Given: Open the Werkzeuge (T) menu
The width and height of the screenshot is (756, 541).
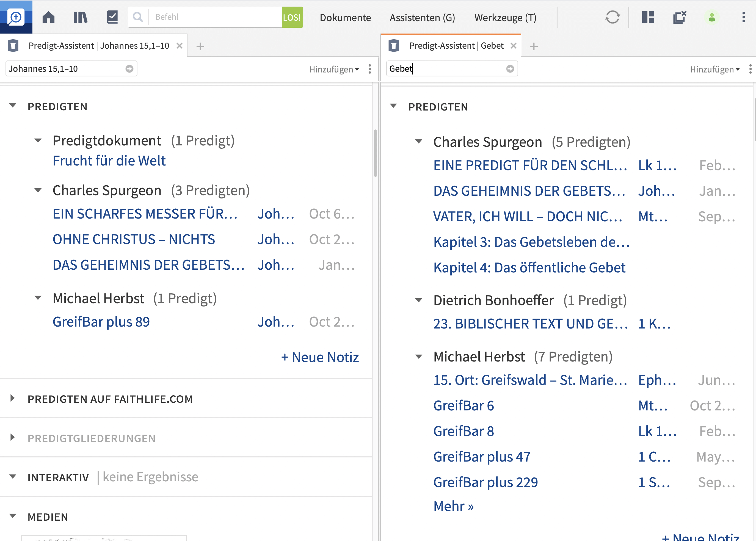Looking at the screenshot, I should coord(505,17).
